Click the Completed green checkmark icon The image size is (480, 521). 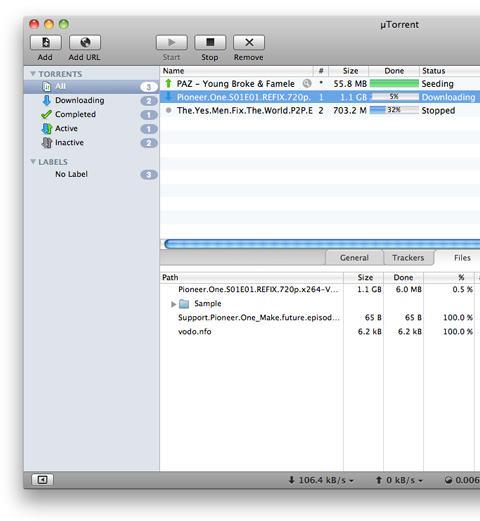point(46,114)
